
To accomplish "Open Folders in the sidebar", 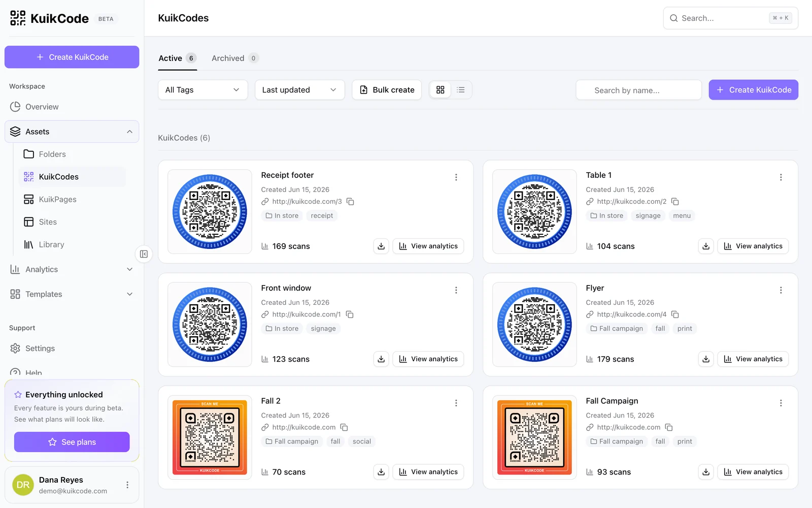I will click(72, 154).
